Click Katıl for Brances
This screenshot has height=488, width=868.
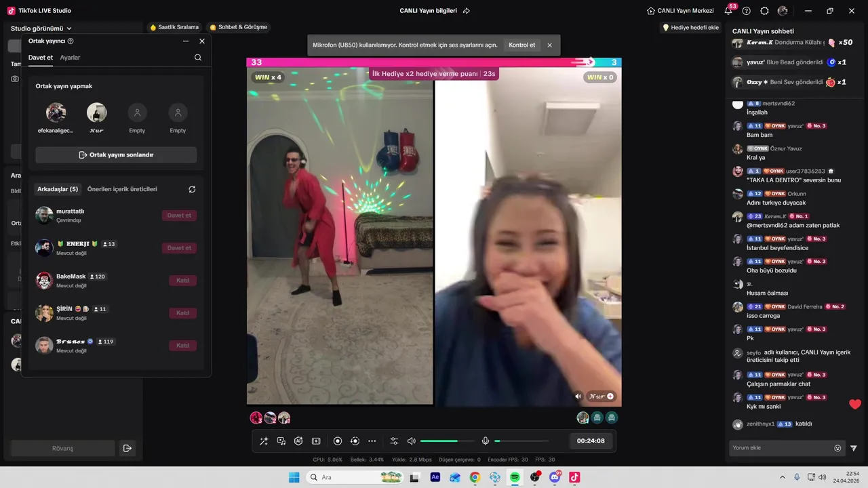click(182, 346)
